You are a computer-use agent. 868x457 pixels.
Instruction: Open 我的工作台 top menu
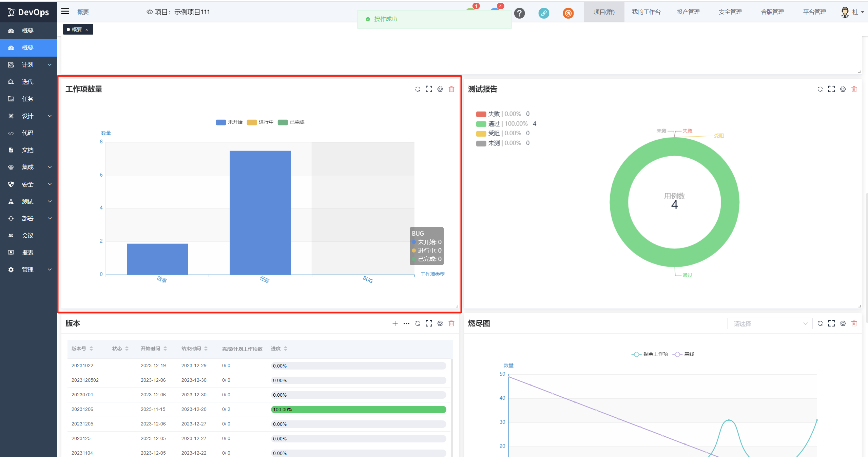coord(646,12)
